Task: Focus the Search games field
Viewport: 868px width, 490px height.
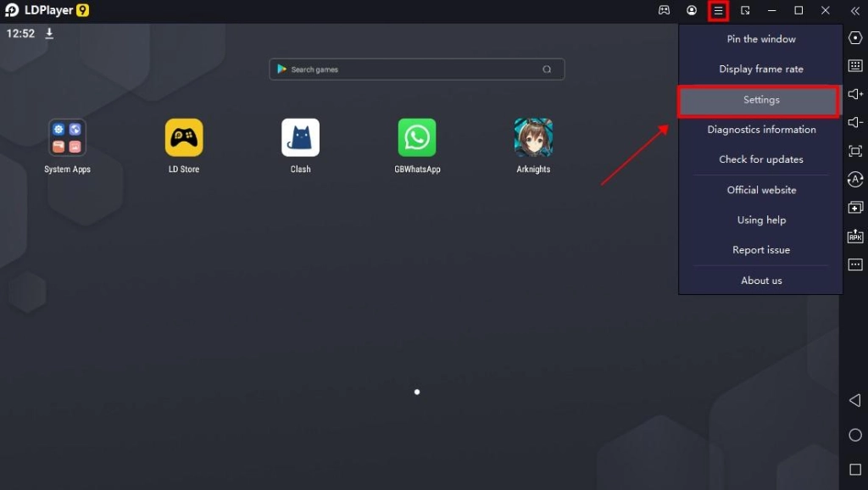Action: (x=417, y=70)
